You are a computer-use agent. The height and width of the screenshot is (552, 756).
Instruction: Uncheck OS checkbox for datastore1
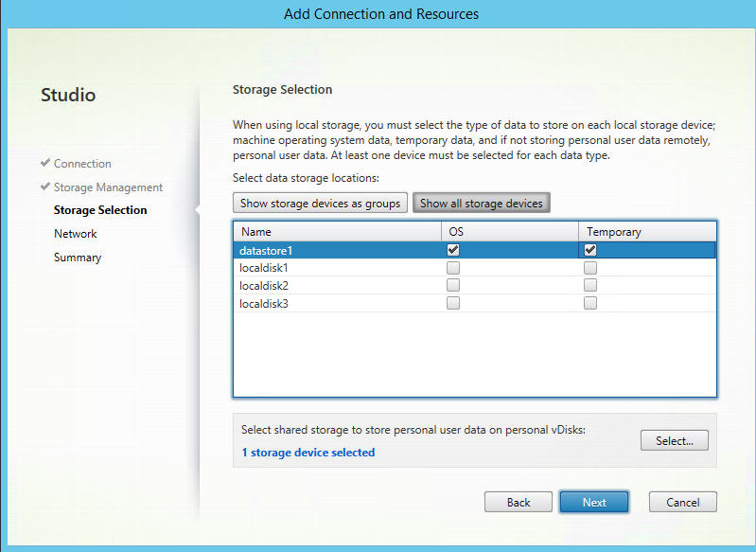point(453,250)
